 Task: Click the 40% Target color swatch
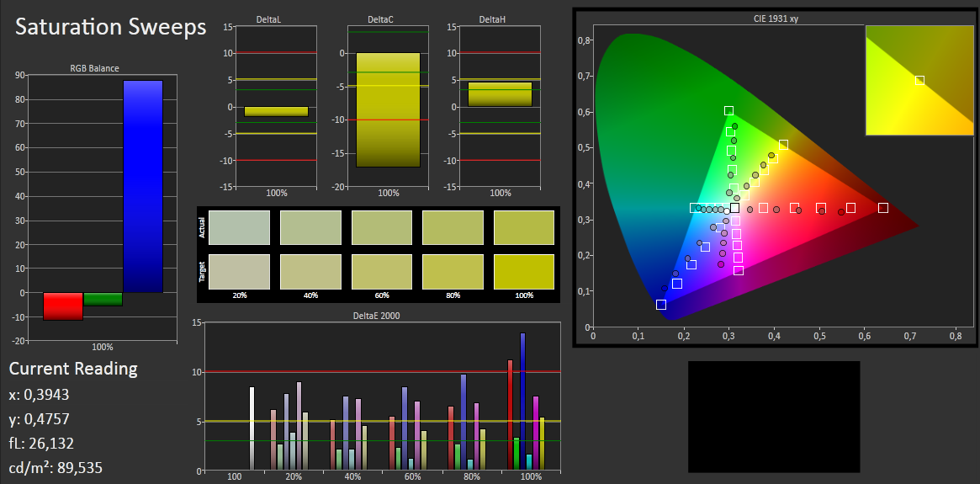[310, 272]
